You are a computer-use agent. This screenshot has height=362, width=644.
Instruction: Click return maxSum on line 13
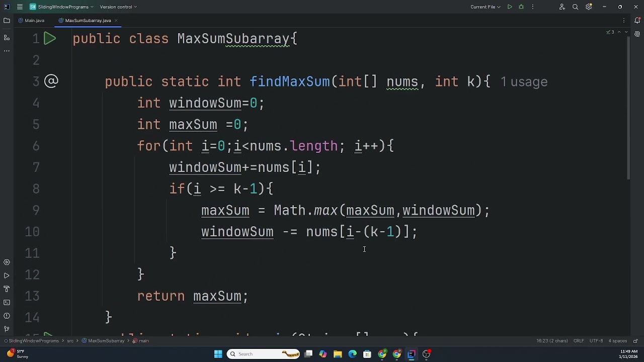(193, 296)
